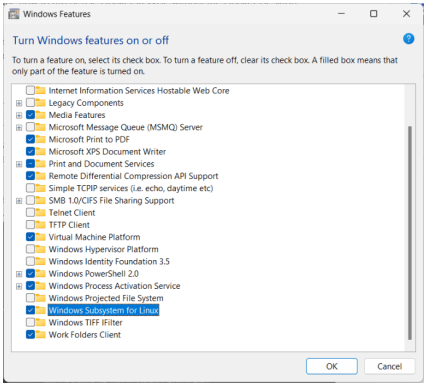Image resolution: width=427 pixels, height=386 pixels.
Task: Click folder icon next to Work Folders Client
Action: [41, 335]
